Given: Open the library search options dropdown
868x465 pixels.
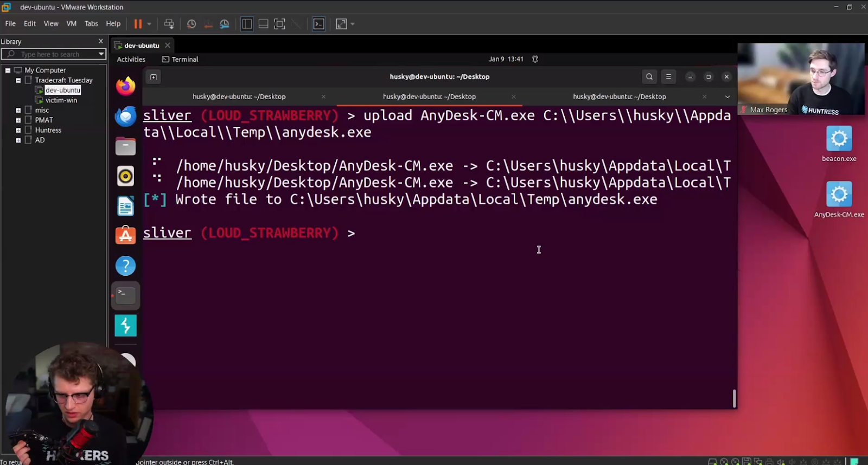Looking at the screenshot, I should [101, 54].
